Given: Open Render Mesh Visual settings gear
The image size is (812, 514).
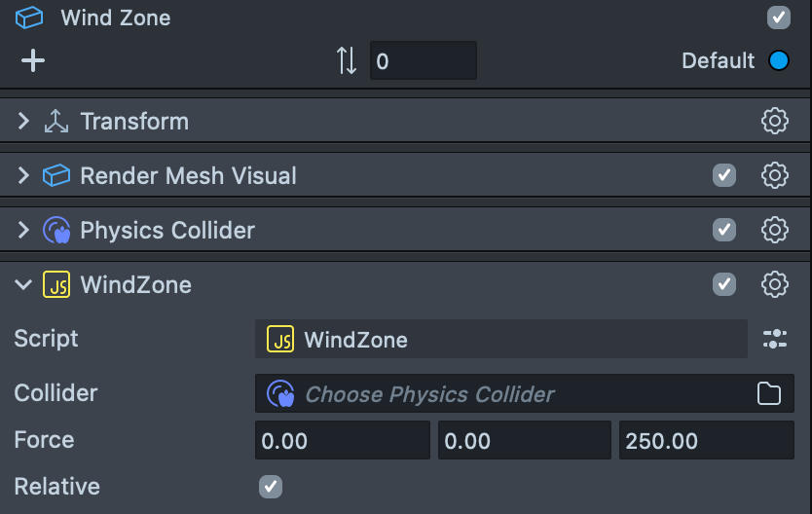Looking at the screenshot, I should [775, 175].
